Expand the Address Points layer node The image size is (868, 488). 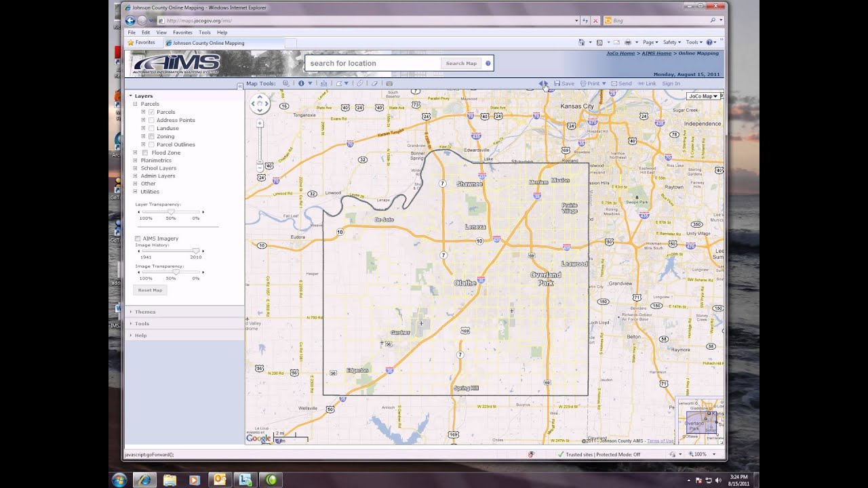click(x=143, y=120)
